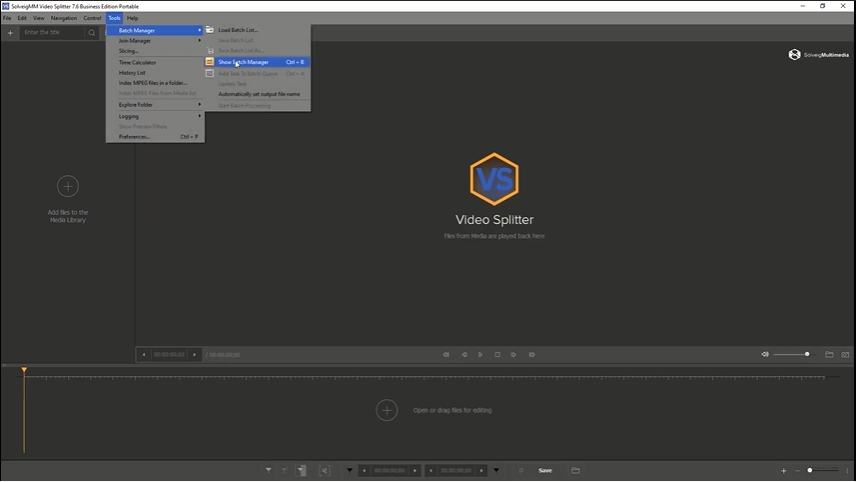The height and width of the screenshot is (482, 856).
Task: Click the Save button
Action: [545, 471]
